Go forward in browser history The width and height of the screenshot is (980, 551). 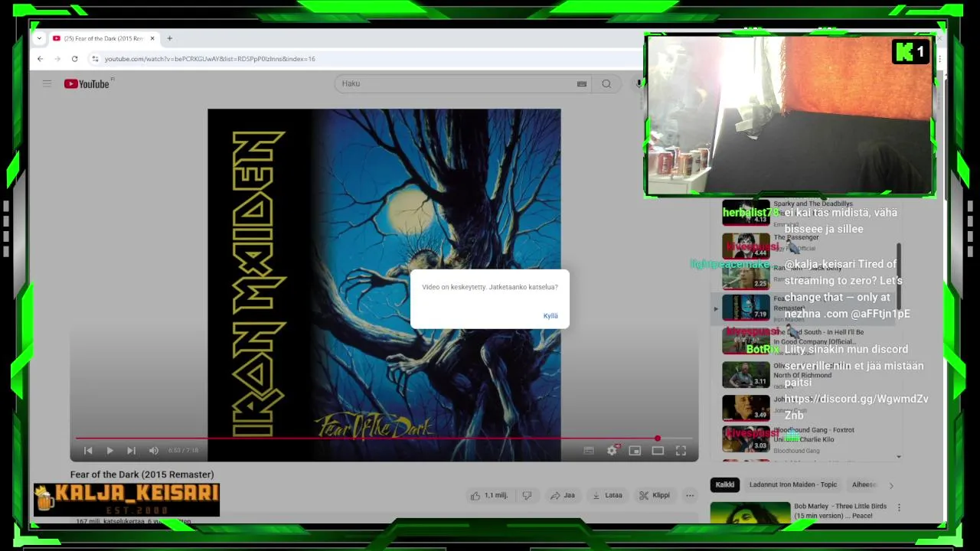pyautogui.click(x=57, y=59)
